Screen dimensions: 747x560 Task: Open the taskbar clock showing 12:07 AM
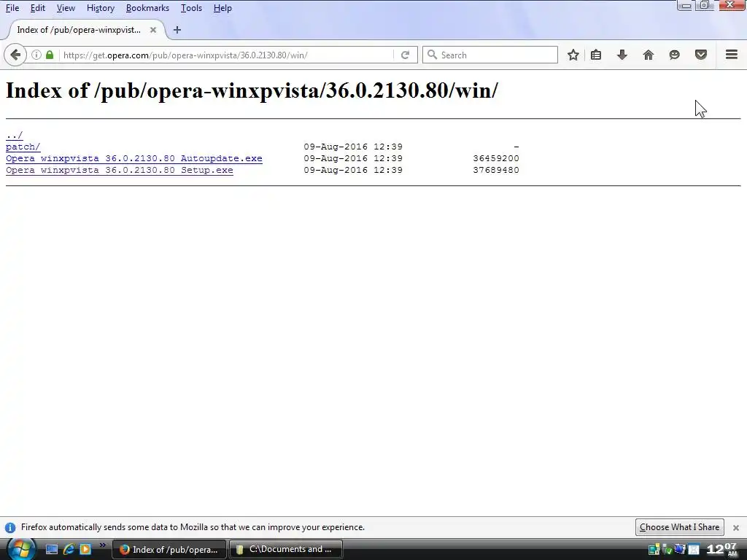point(721,549)
